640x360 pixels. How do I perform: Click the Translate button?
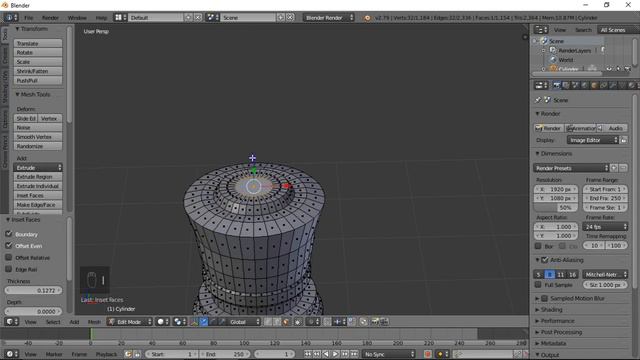point(38,43)
